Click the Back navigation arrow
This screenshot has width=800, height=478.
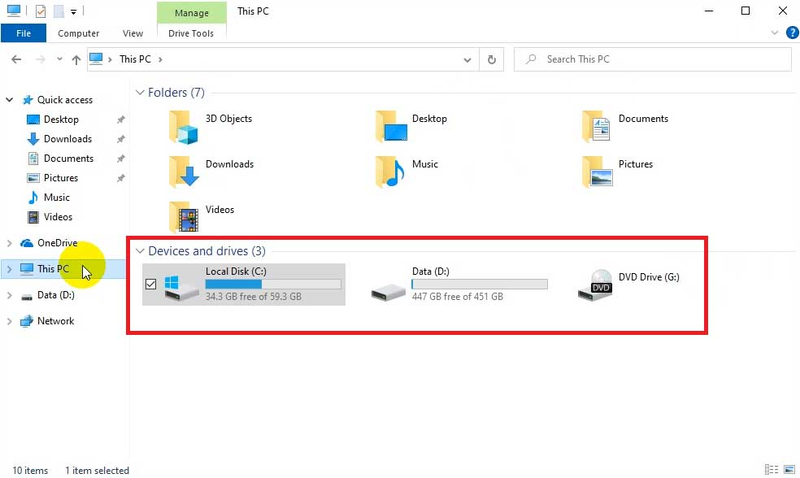tap(16, 60)
